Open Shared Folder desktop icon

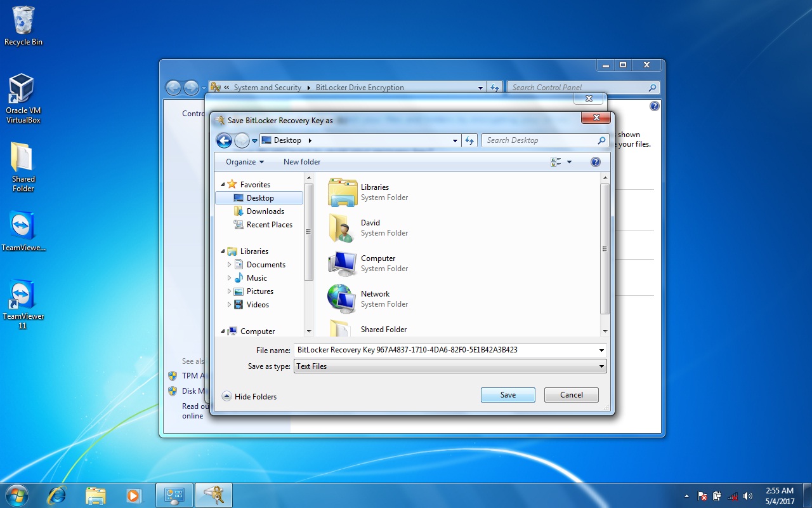click(x=23, y=167)
